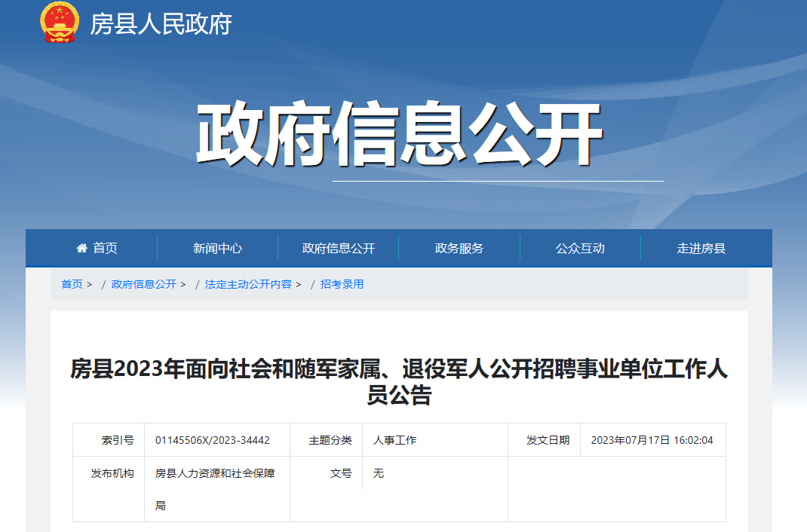This screenshot has height=532, width=807.
Task: Click the 人事工作 topic category value
Action: [x=394, y=440]
